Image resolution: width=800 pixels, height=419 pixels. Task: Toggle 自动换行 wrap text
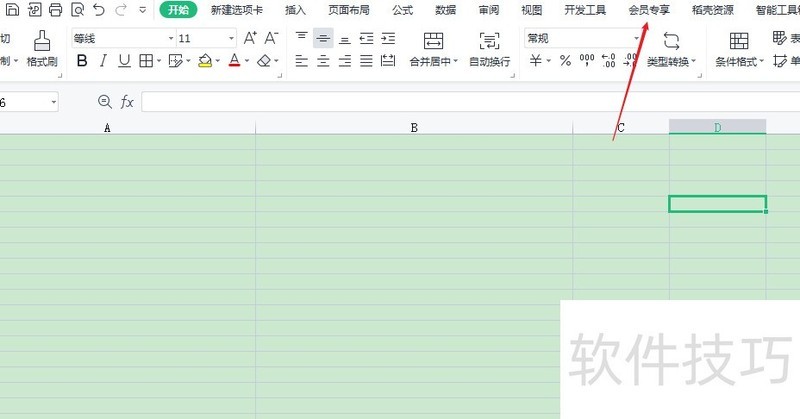(x=489, y=50)
